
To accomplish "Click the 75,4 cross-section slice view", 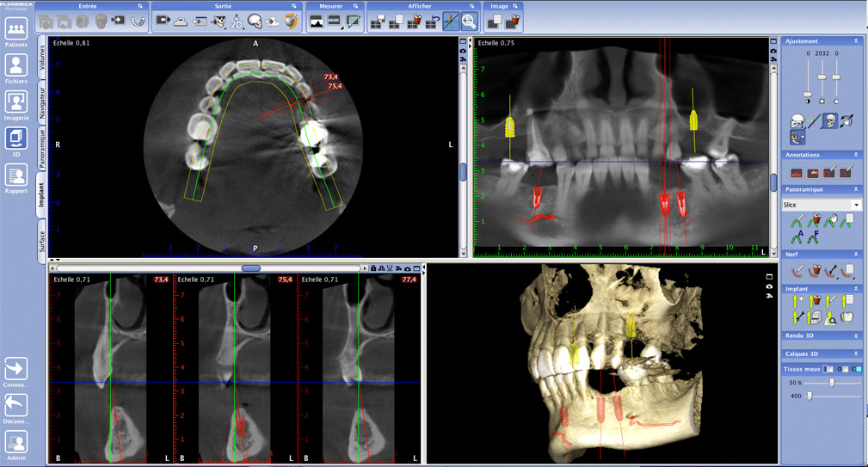I will coord(235,368).
